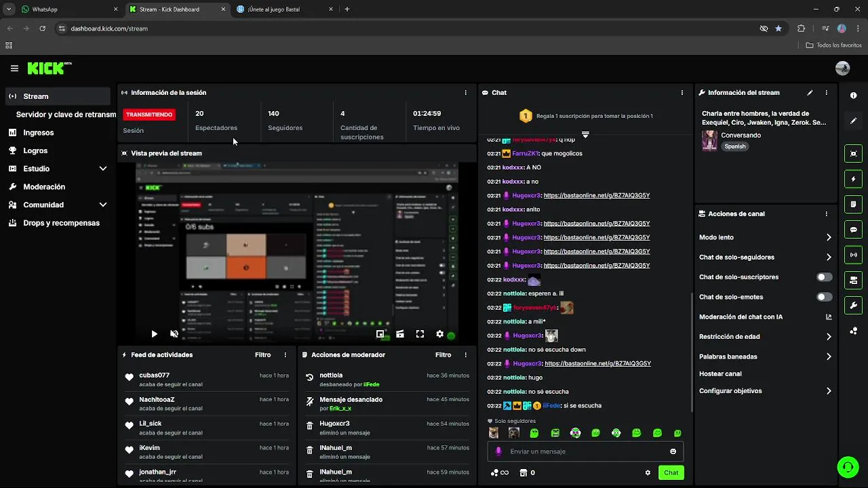This screenshot has height=488, width=868.
Task: Reload the page in browser
Action: 43,28
